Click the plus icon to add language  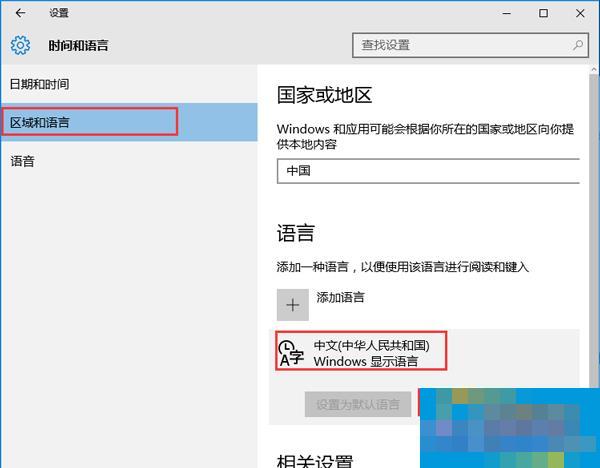click(293, 305)
